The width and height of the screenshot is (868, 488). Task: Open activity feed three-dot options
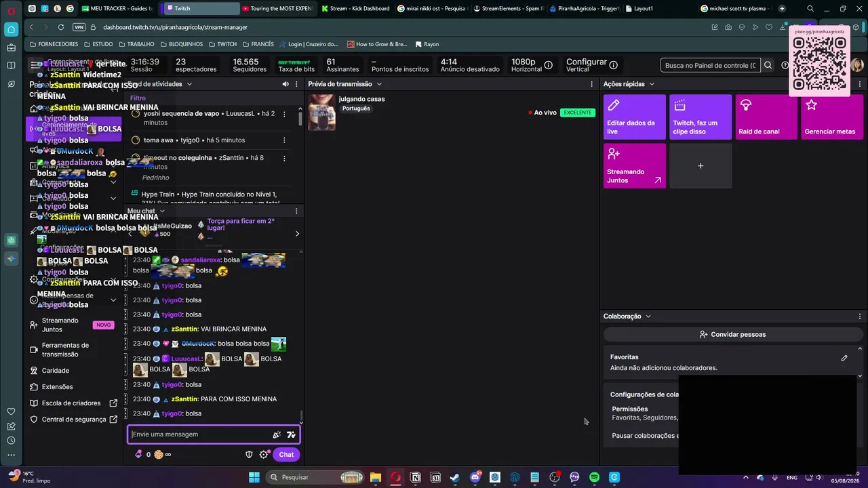(296, 84)
